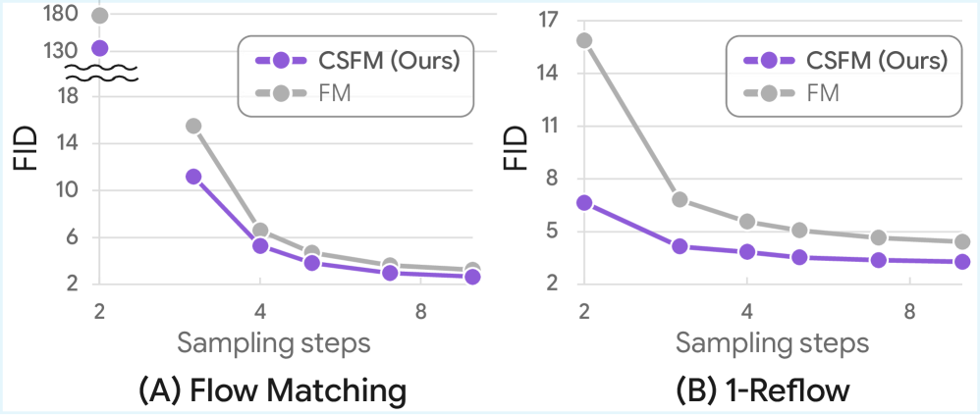Click the "(A) Flow Matching" chart title

coord(271,390)
